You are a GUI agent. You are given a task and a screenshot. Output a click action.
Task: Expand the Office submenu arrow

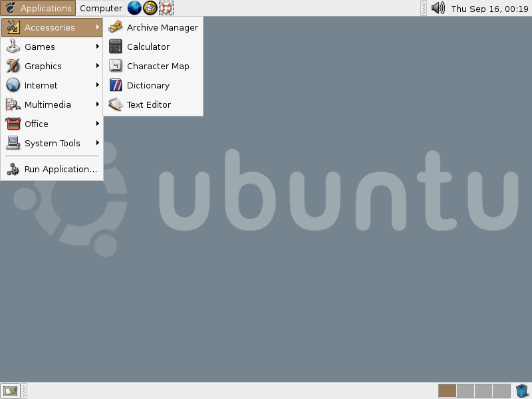coord(97,124)
